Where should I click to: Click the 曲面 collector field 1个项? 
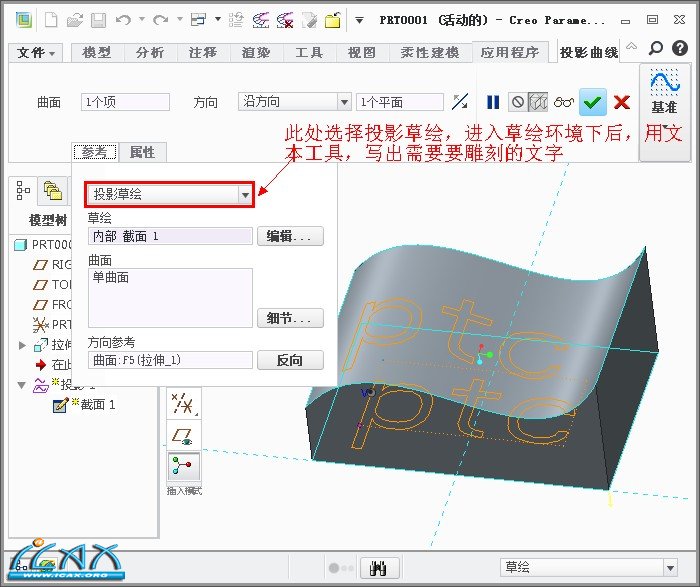click(125, 102)
